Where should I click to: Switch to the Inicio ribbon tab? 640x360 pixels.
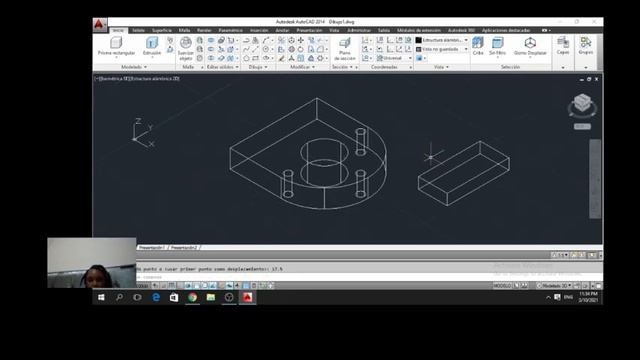pyautogui.click(x=118, y=31)
